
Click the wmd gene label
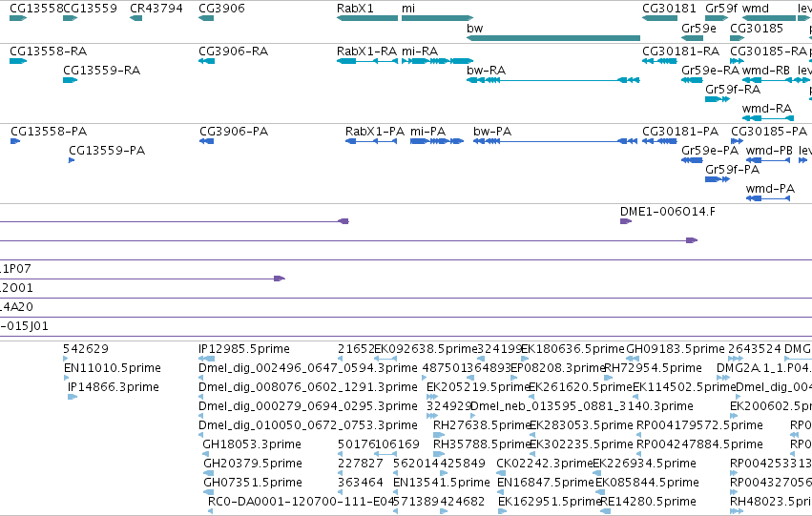coord(755,9)
